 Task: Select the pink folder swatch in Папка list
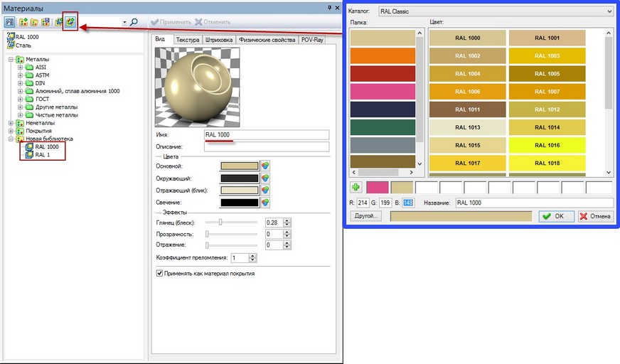[x=383, y=91]
